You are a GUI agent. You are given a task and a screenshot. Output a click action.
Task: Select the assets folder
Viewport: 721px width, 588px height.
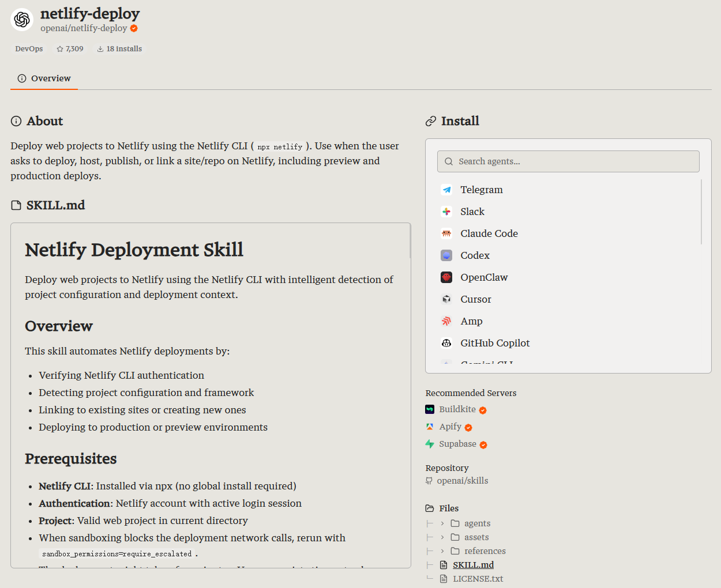click(x=476, y=537)
